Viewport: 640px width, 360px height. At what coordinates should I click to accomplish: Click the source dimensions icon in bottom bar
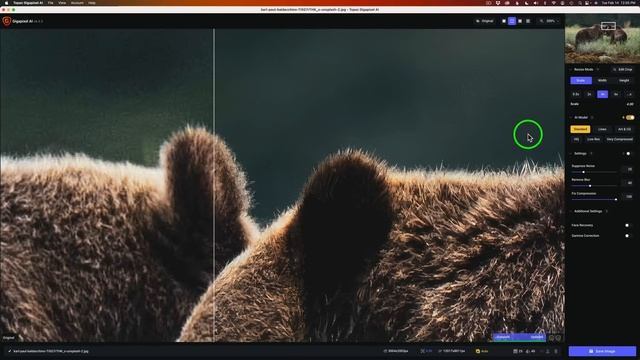(385, 351)
